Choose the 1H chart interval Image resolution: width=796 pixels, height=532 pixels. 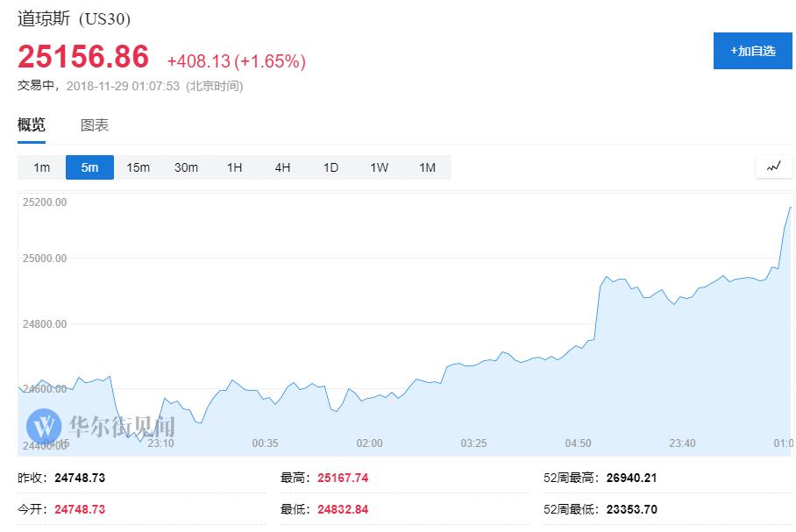click(x=234, y=167)
